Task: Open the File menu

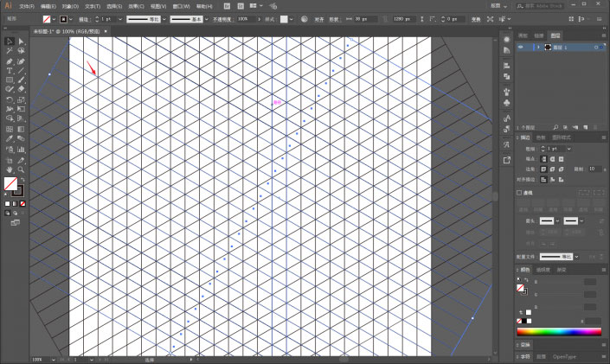Action: [x=27, y=6]
